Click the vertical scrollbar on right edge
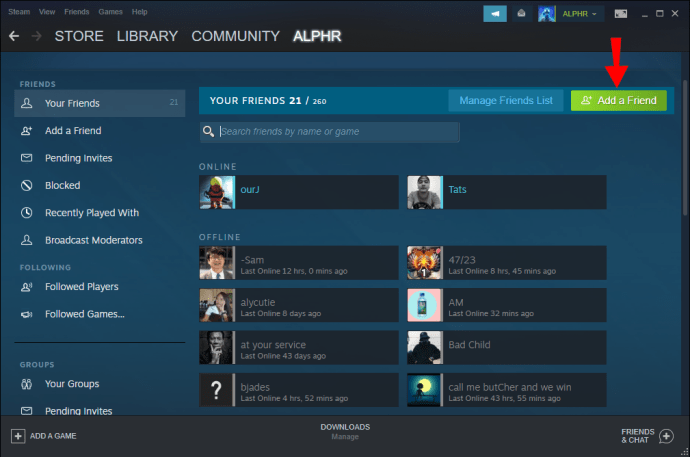The height and width of the screenshot is (457, 690). pyautogui.click(x=685, y=147)
